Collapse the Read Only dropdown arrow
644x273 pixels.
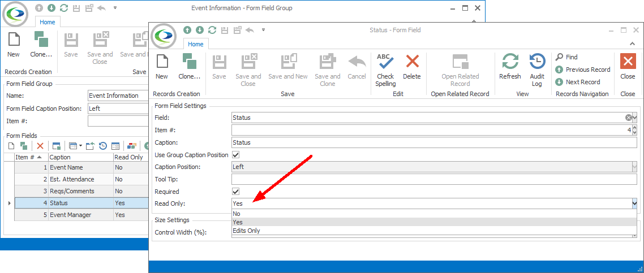[634, 203]
